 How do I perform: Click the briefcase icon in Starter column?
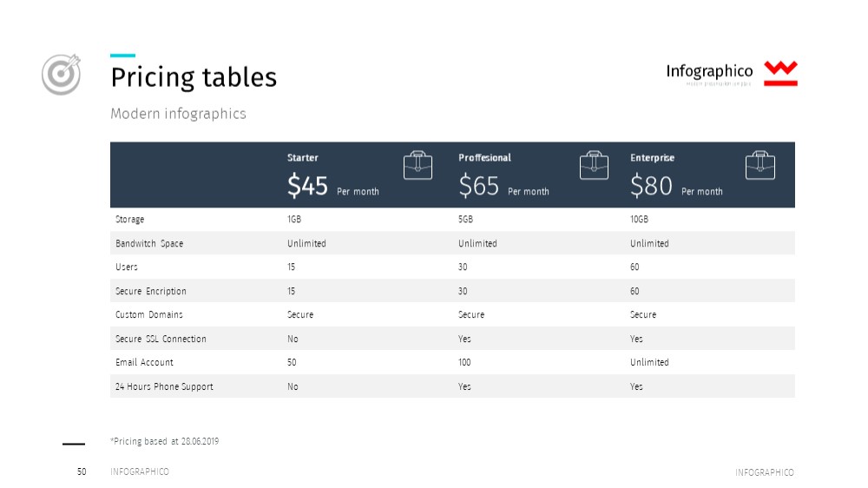[x=418, y=165]
